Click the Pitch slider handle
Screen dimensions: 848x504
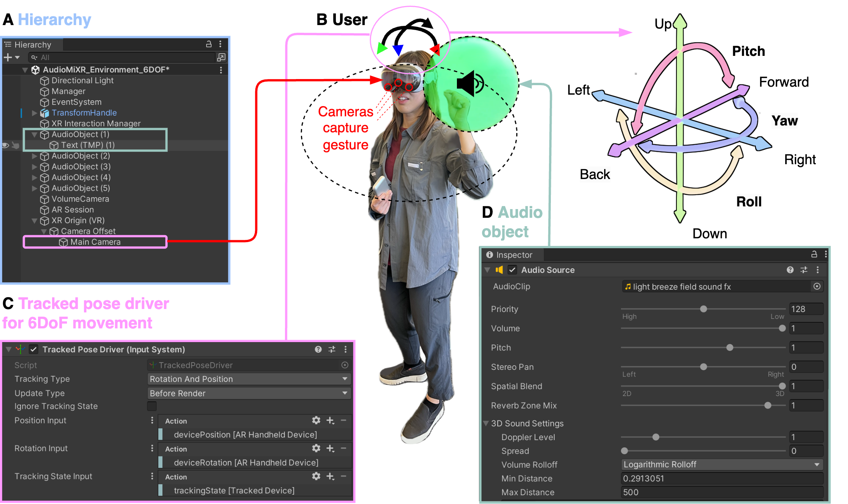pos(730,347)
